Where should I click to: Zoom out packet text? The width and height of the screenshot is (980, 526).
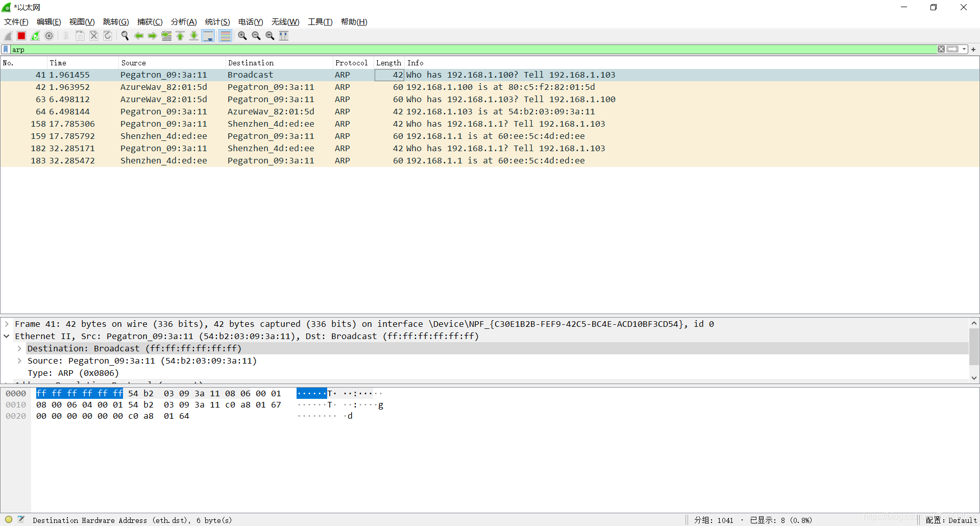point(256,36)
